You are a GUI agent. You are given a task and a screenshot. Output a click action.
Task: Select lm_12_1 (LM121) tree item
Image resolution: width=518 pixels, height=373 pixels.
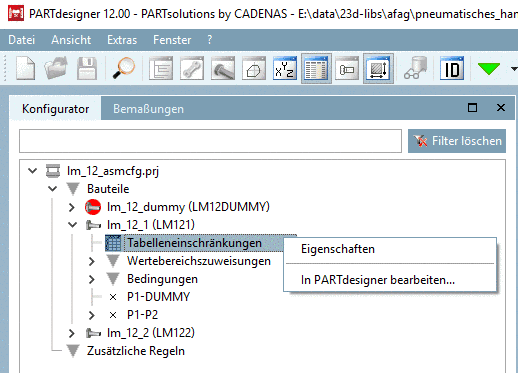pos(151,225)
